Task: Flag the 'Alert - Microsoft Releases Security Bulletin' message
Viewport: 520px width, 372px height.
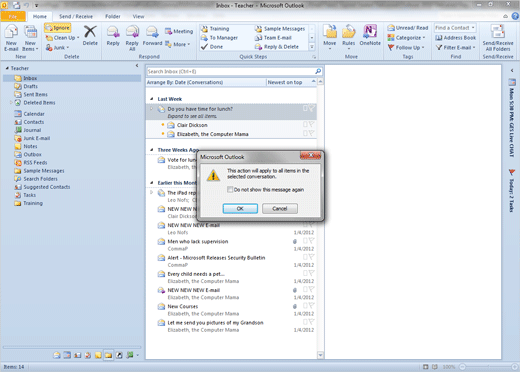Action: coord(311,257)
